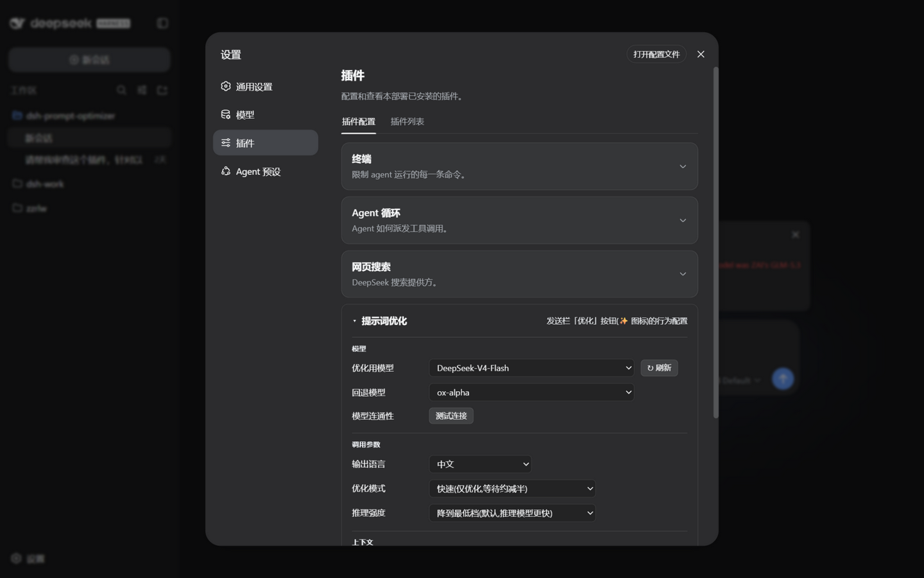
Task: Open the 优化模式 dropdown
Action: click(x=512, y=489)
